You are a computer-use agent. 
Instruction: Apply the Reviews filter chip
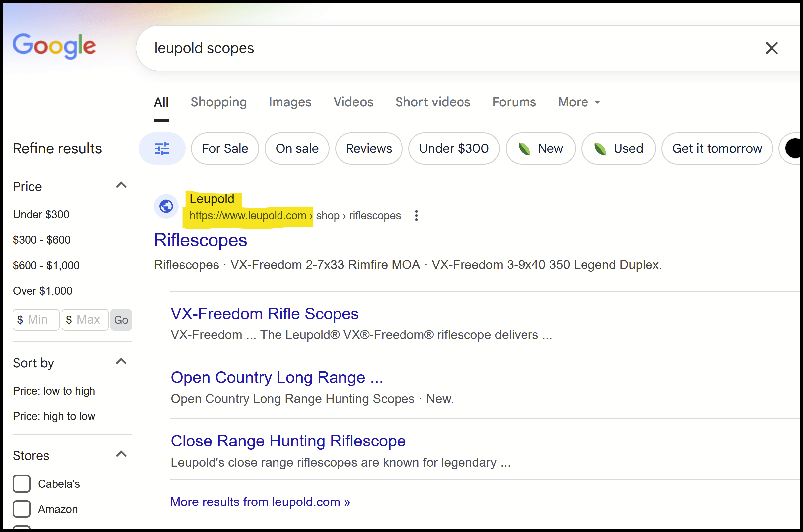point(369,148)
